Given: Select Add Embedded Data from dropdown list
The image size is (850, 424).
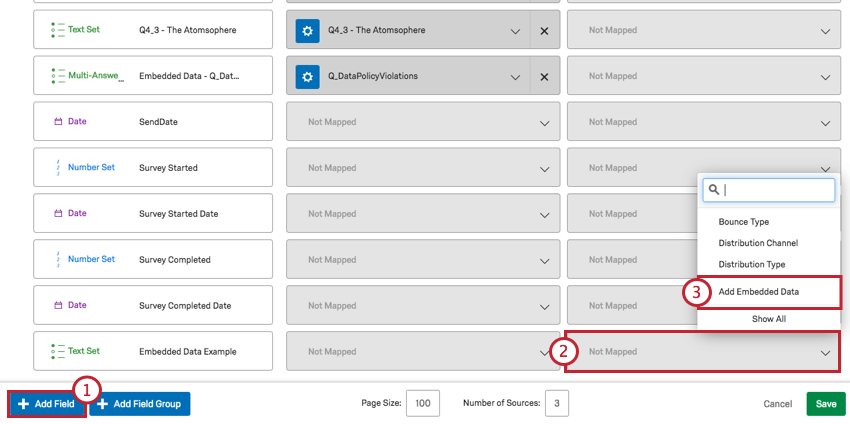Looking at the screenshot, I should point(765,292).
